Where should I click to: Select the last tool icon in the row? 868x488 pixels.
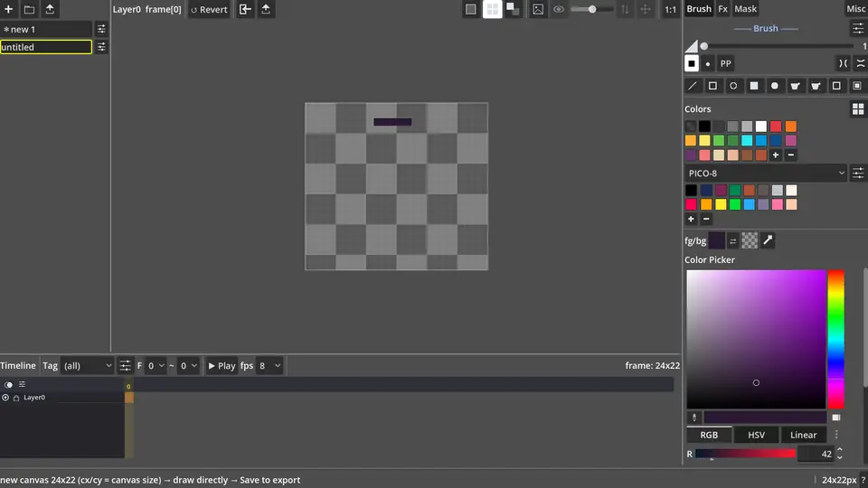coord(857,86)
